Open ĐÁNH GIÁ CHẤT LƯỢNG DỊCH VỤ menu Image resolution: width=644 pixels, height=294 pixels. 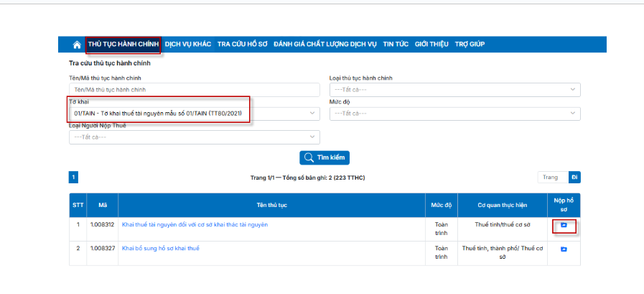325,45
